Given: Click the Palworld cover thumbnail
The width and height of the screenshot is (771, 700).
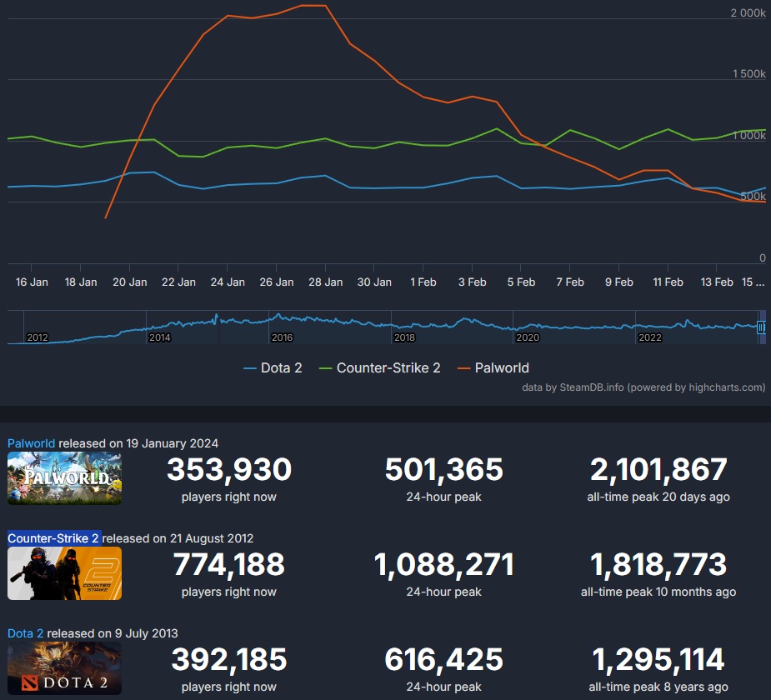Looking at the screenshot, I should [x=64, y=478].
